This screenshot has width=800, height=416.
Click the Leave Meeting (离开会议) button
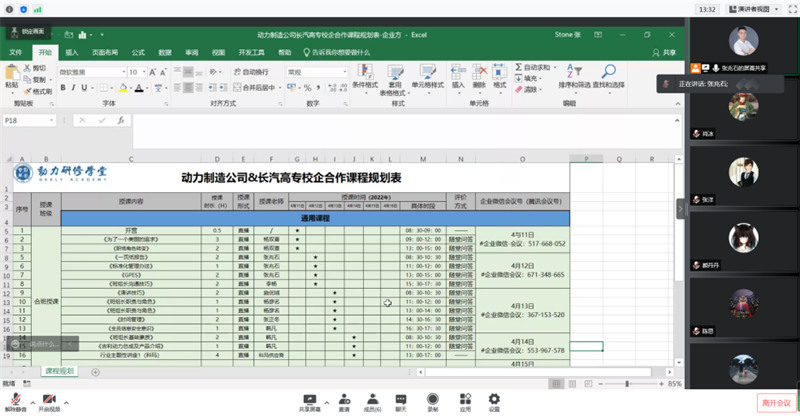pos(773,402)
